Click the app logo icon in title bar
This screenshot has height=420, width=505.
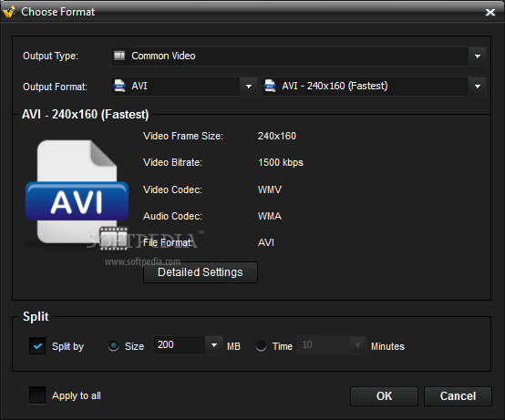[x=9, y=12]
